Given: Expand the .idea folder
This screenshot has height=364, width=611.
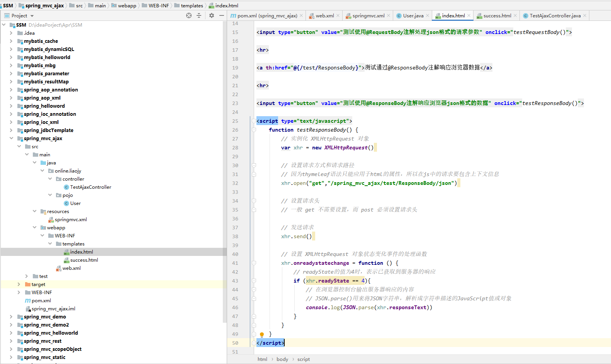Looking at the screenshot, I should pyautogui.click(x=11, y=33).
